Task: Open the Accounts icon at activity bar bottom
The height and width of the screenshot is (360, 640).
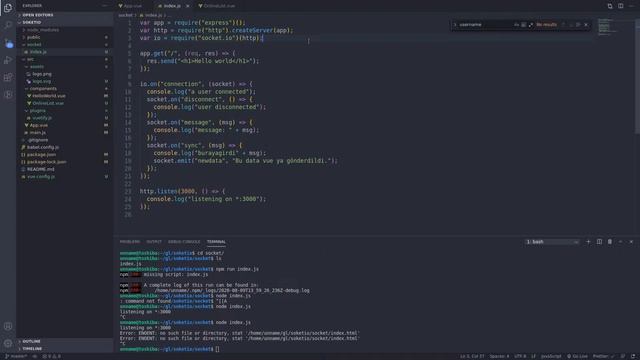Action: click(x=8, y=326)
